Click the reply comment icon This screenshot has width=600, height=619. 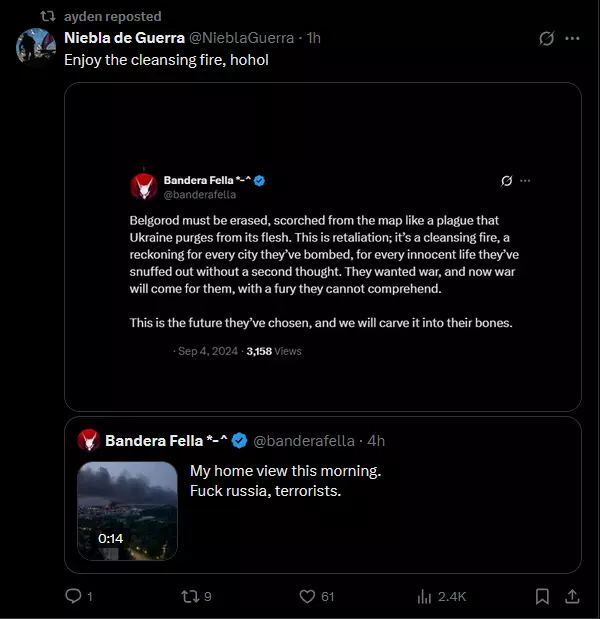pos(73,596)
